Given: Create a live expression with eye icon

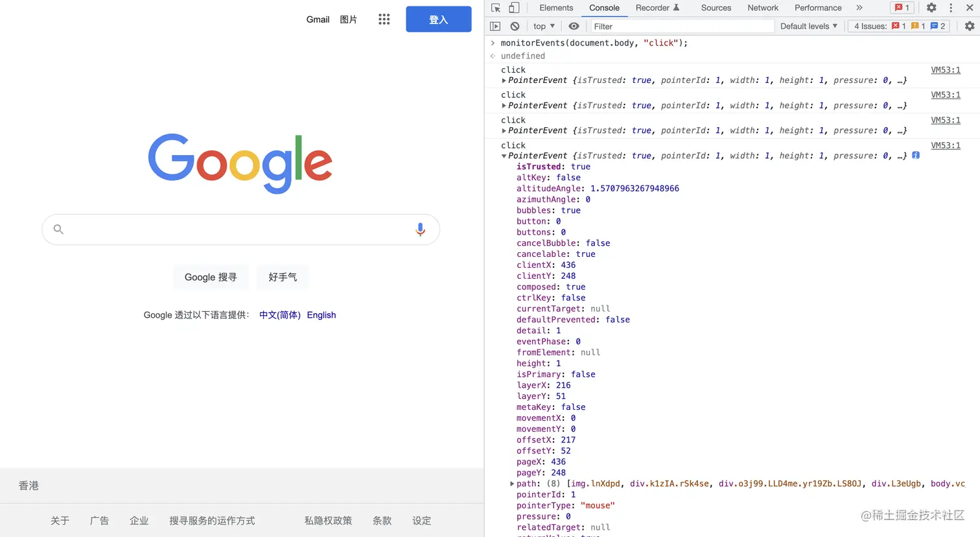Looking at the screenshot, I should [574, 26].
